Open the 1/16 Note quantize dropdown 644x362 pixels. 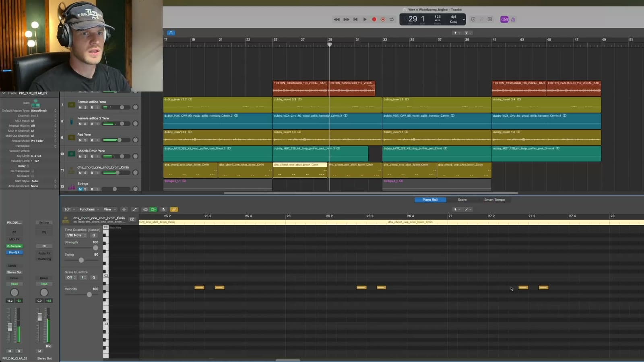[76, 235]
